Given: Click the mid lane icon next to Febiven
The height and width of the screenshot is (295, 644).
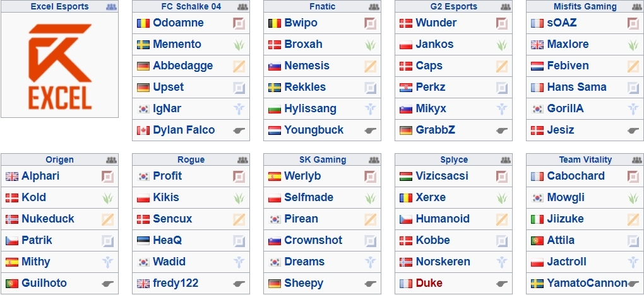Looking at the screenshot, I should pos(633,66).
